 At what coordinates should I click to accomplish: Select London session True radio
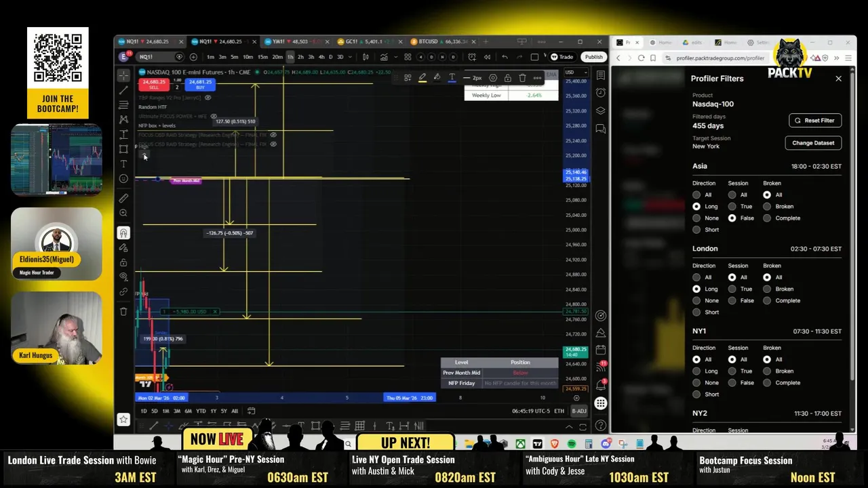(x=732, y=289)
